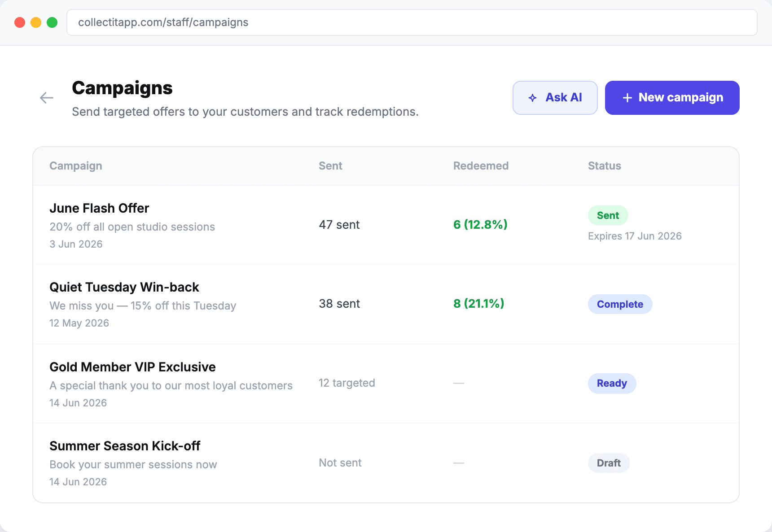The height and width of the screenshot is (532, 772).
Task: Click the redeemed dash in Gold Member row
Action: click(x=459, y=383)
